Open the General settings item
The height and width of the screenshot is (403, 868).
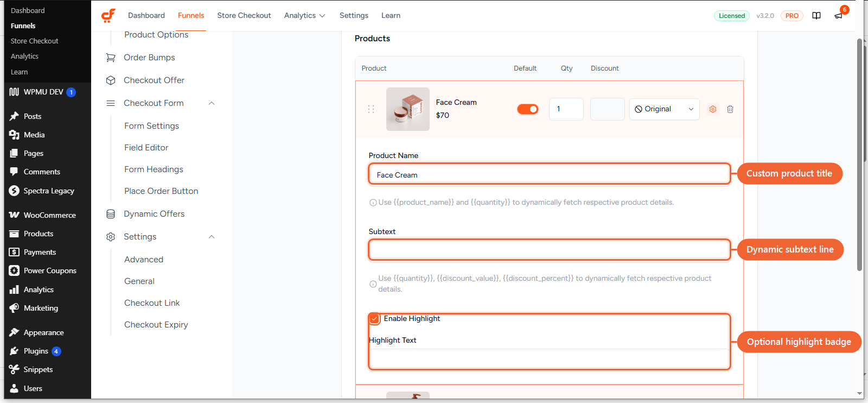(139, 281)
